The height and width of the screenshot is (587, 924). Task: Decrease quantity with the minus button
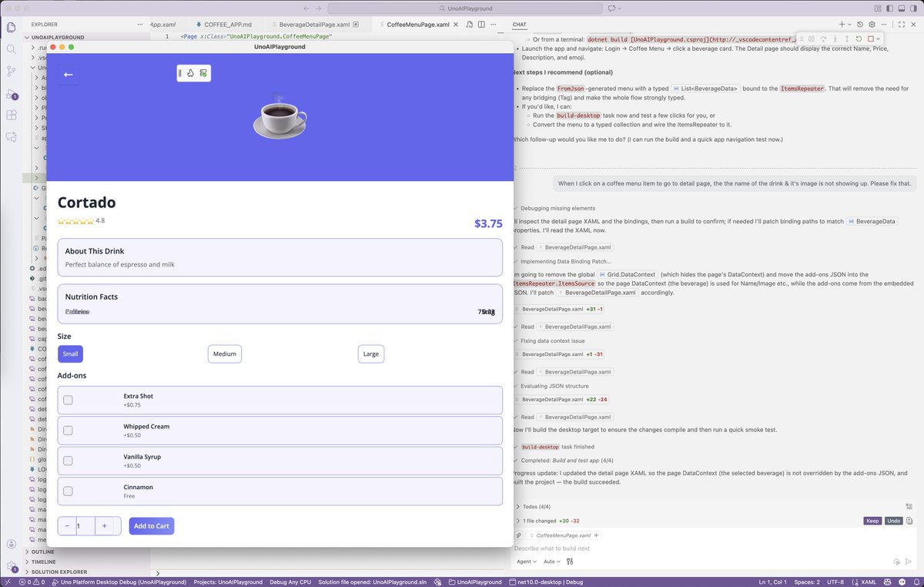(x=67, y=526)
